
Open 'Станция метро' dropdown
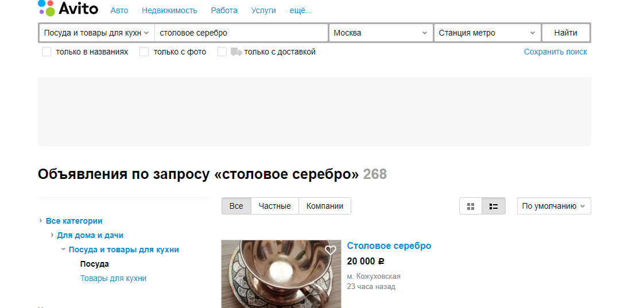(487, 33)
